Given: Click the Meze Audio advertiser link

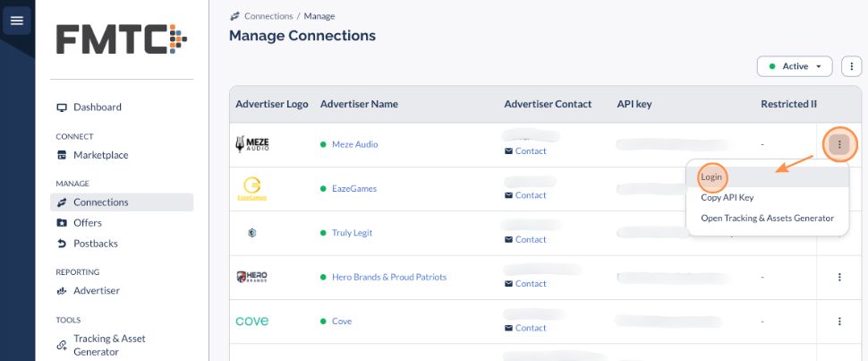Looking at the screenshot, I should point(354,144).
